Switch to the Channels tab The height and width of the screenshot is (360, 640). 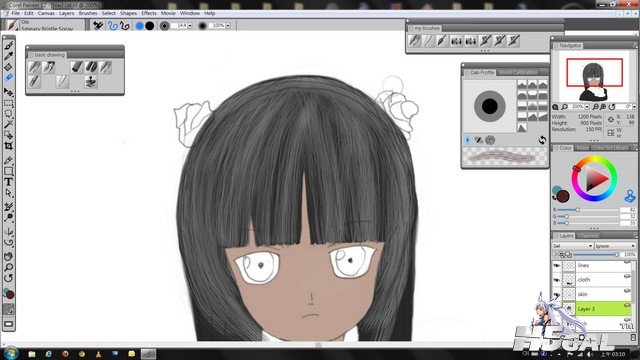589,236
